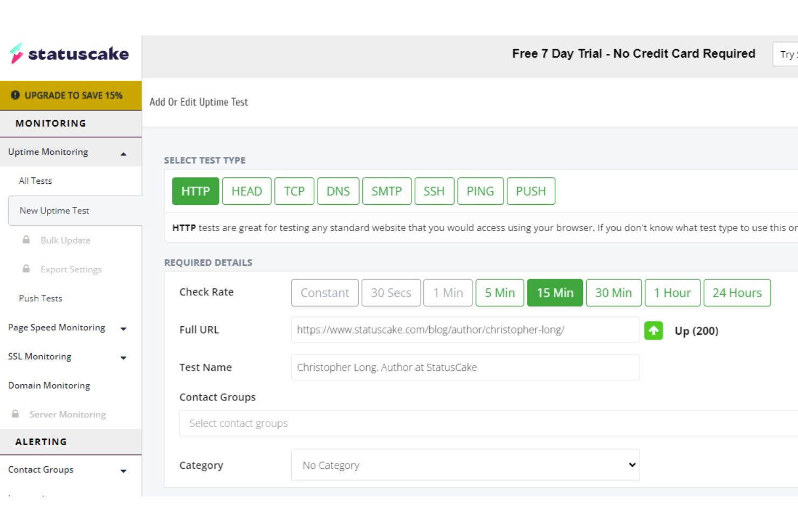This screenshot has width=798, height=532.
Task: Click the Up (200) status text
Action: (697, 331)
